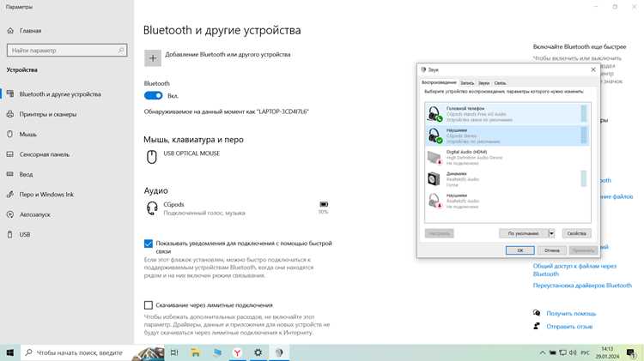Image resolution: width=644 pixels, height=361 pixels.
Task: Open the Мышь settings section
Action: pos(28,135)
